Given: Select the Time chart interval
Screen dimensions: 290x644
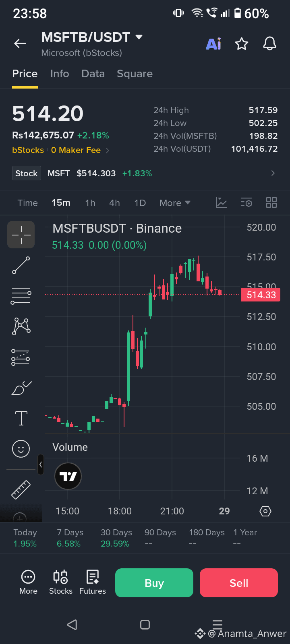Looking at the screenshot, I should [27, 203].
